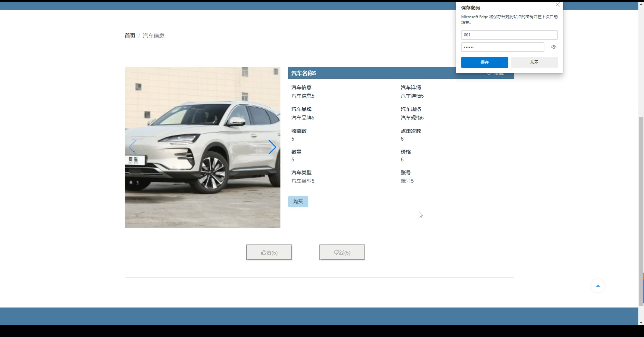644x337 pixels.
Task: Toggle password visibility eye icon
Action: click(553, 47)
